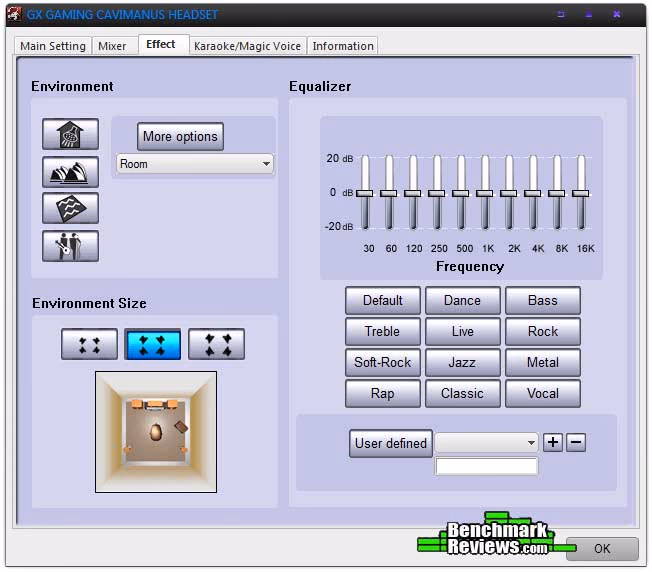Viewport: 652px width, 572px height.
Task: Click the preset name input field
Action: click(x=486, y=466)
